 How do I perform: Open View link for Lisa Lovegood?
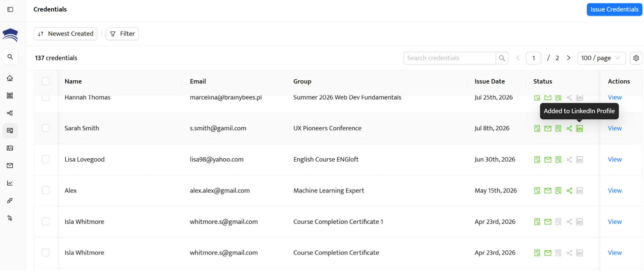pos(615,159)
